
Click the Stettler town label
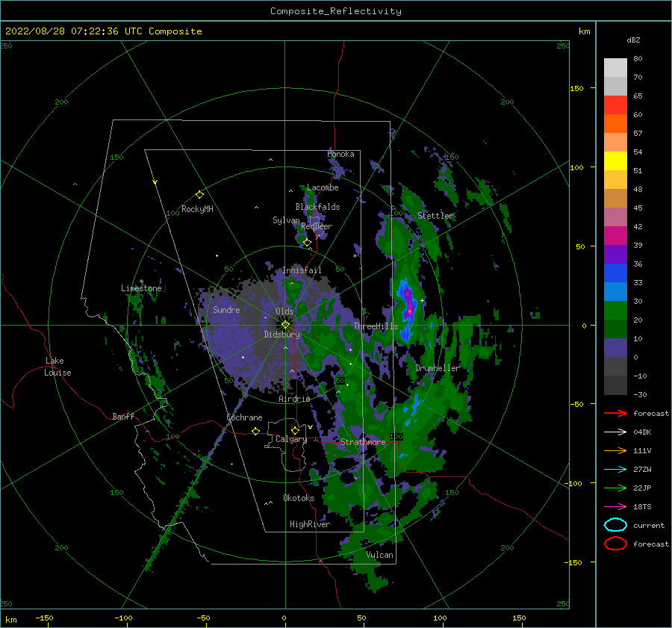[435, 216]
